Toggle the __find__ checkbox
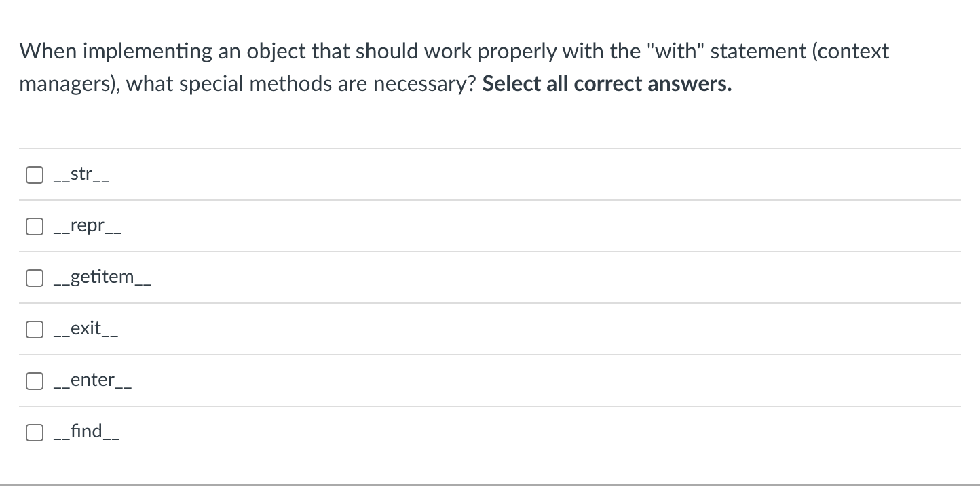Viewport: 980px width, 491px height. coord(35,433)
